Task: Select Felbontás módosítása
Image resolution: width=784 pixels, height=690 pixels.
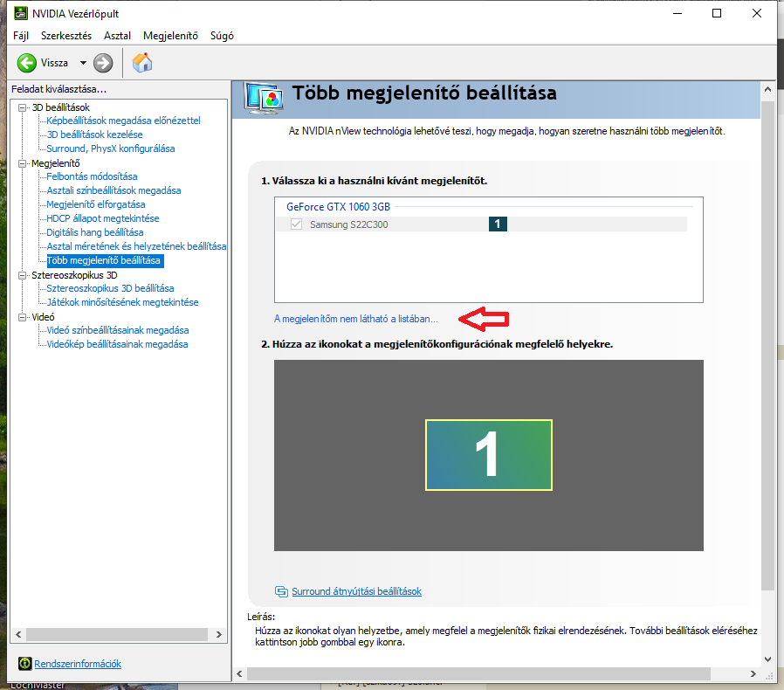Action: [x=92, y=176]
